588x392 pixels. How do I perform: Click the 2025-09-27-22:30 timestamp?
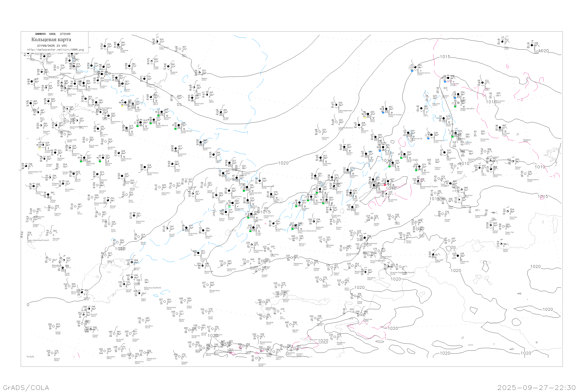tap(536, 387)
